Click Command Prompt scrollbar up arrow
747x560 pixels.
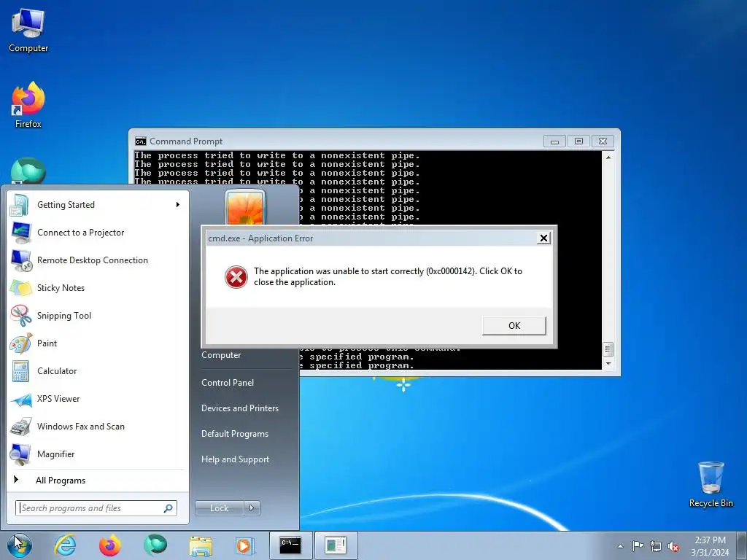608,157
